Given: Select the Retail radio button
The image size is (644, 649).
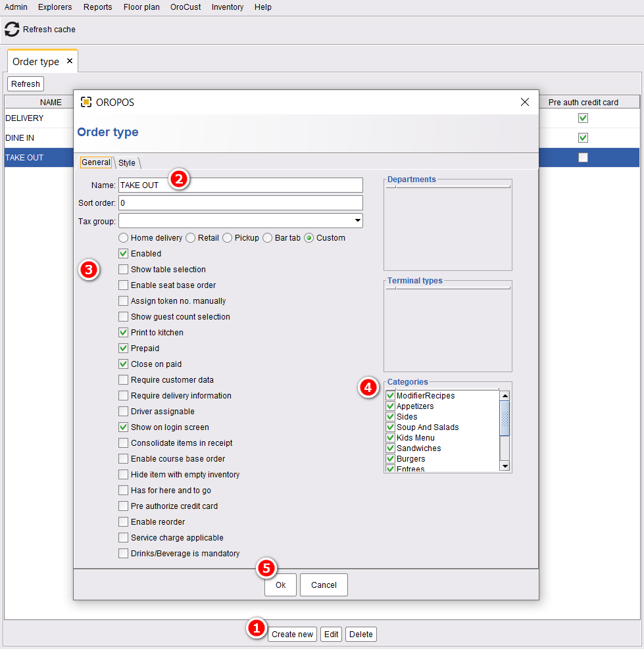Looking at the screenshot, I should 190,238.
